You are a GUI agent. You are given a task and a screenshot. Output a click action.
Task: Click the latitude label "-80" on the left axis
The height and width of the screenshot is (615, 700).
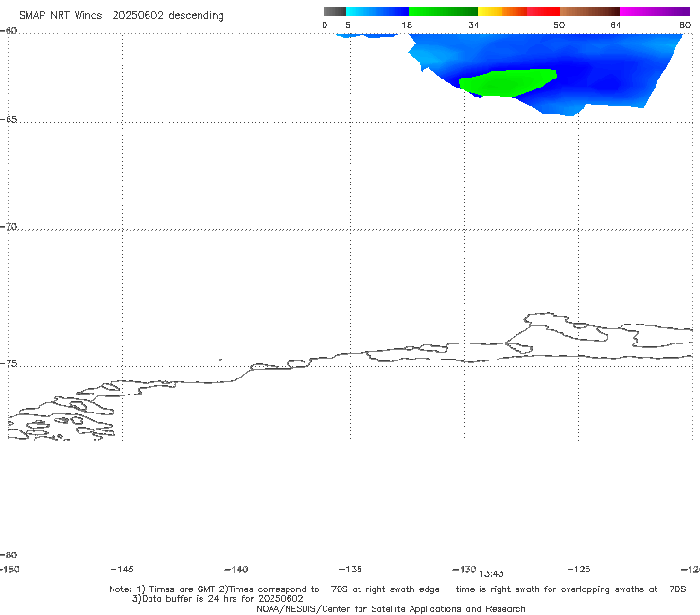coord(9,555)
